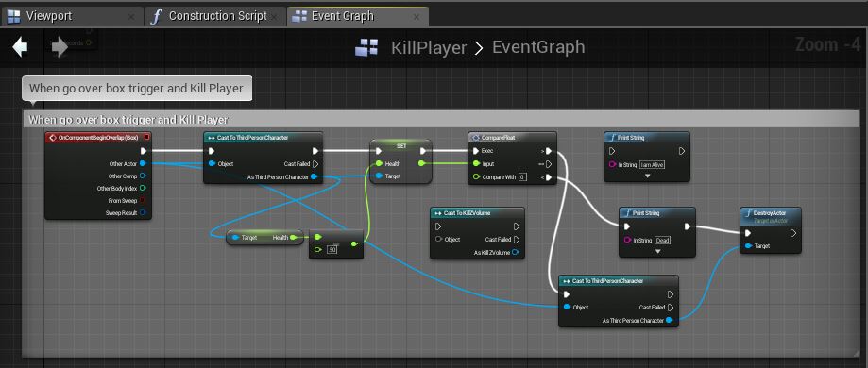
Task: Click Cast Failed pin on cast node wired to DestroyActor
Action: pyautogui.click(x=670, y=307)
